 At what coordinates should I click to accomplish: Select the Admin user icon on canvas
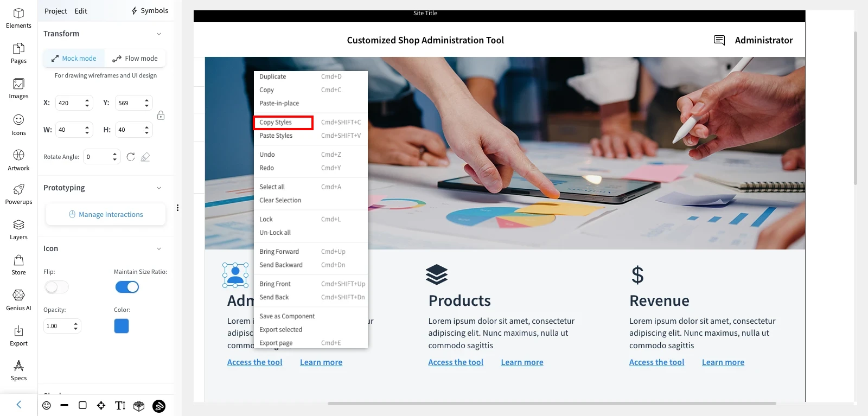(x=235, y=274)
